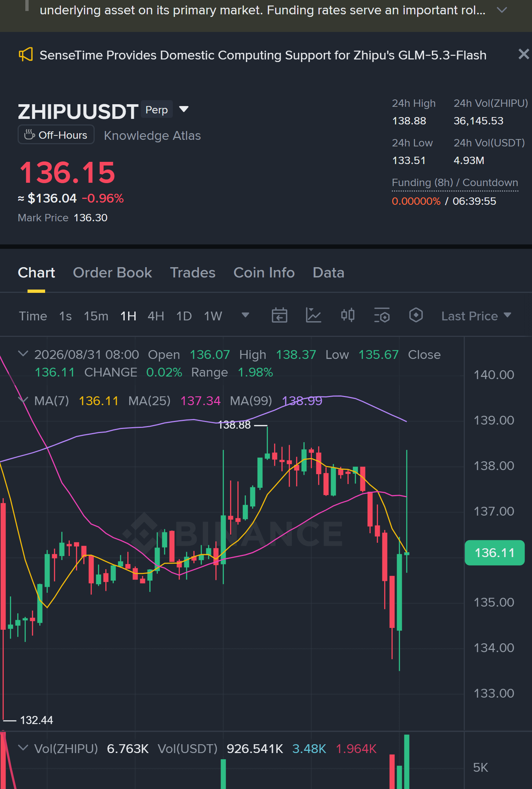532x789 pixels.
Task: Click the 24h Low value 133.51
Action: (409, 160)
